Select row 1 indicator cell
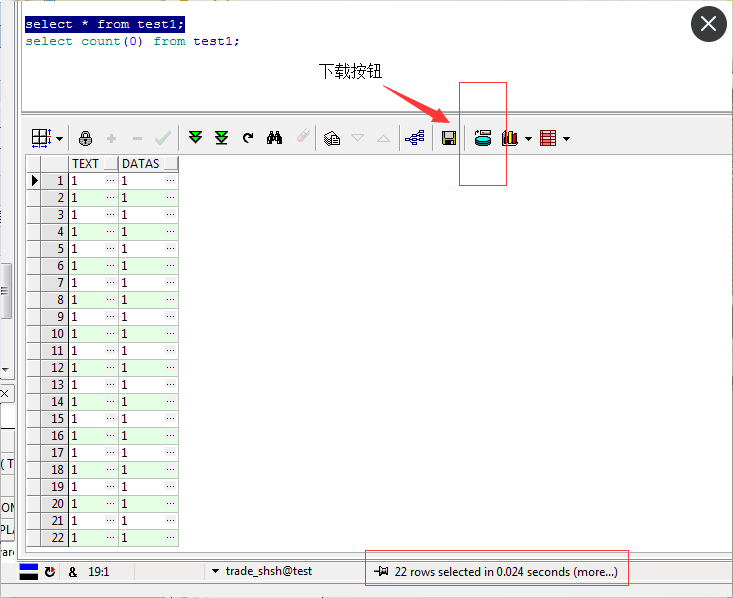 click(34, 180)
